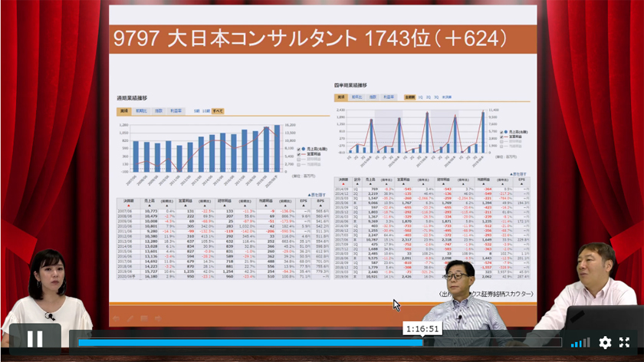Click the faint see-all-slides icon on the slide
Viewport: 644px width, 362px height.
click(144, 318)
